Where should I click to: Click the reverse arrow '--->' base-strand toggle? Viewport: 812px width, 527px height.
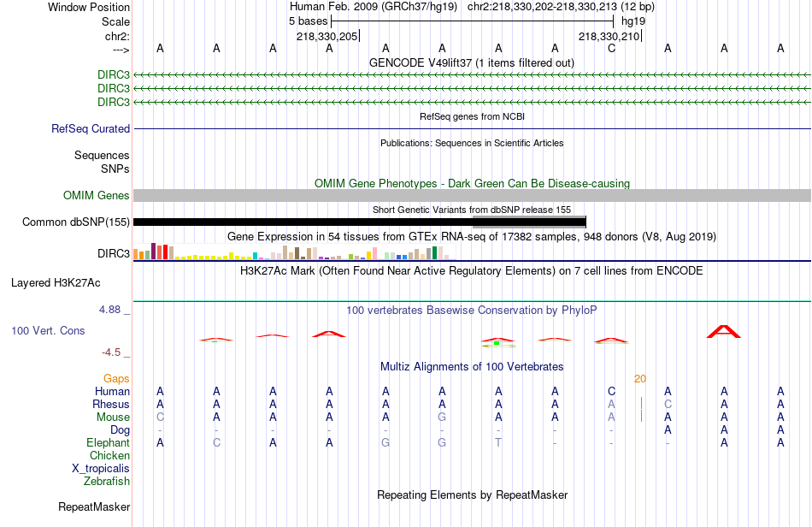tap(121, 50)
